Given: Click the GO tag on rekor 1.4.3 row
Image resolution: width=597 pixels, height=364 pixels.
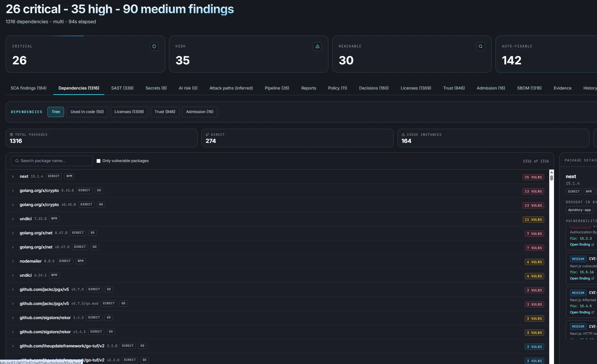Looking at the screenshot, I should point(109,318).
